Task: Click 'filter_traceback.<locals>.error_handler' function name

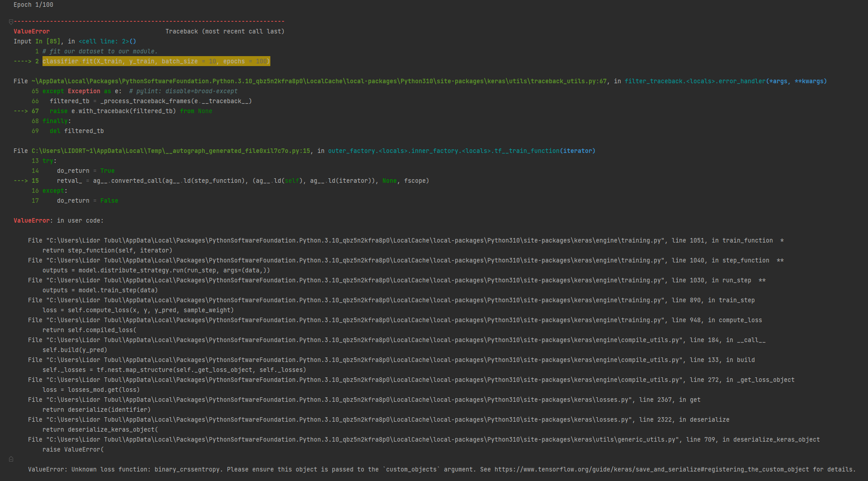Action: pos(695,81)
